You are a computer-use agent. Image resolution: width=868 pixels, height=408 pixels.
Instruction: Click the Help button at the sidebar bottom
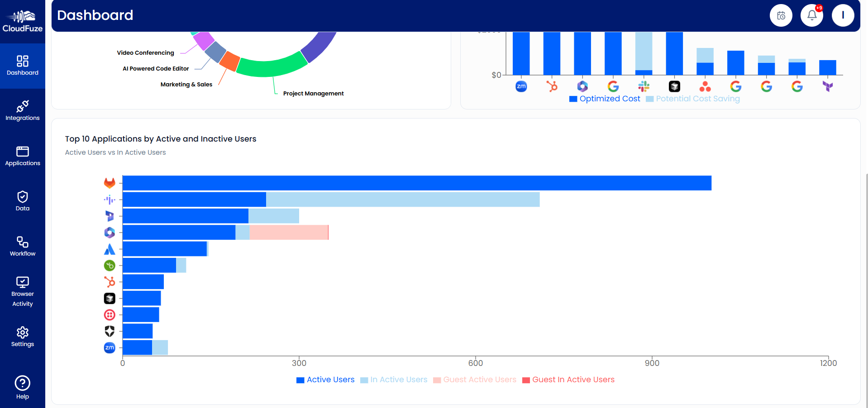pyautogui.click(x=22, y=387)
